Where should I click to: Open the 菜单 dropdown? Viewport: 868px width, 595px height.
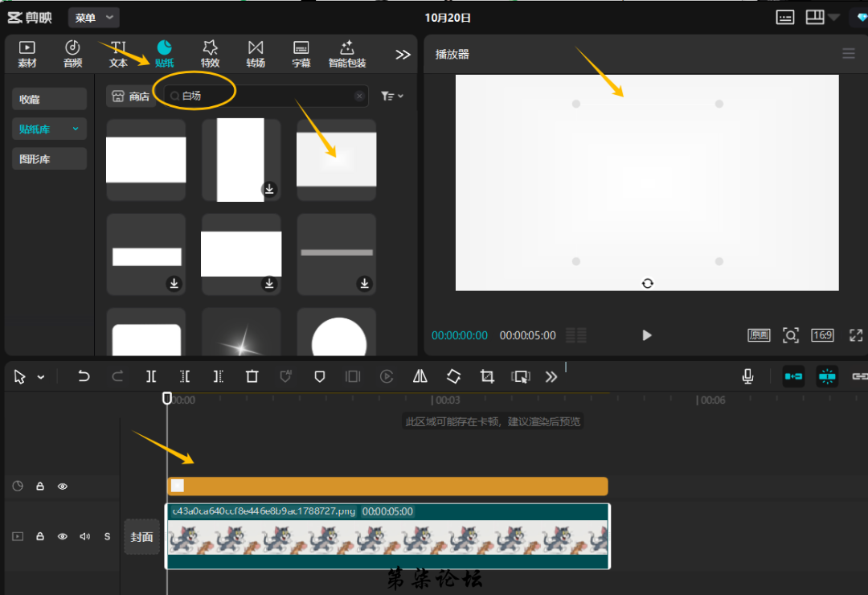[x=93, y=17]
